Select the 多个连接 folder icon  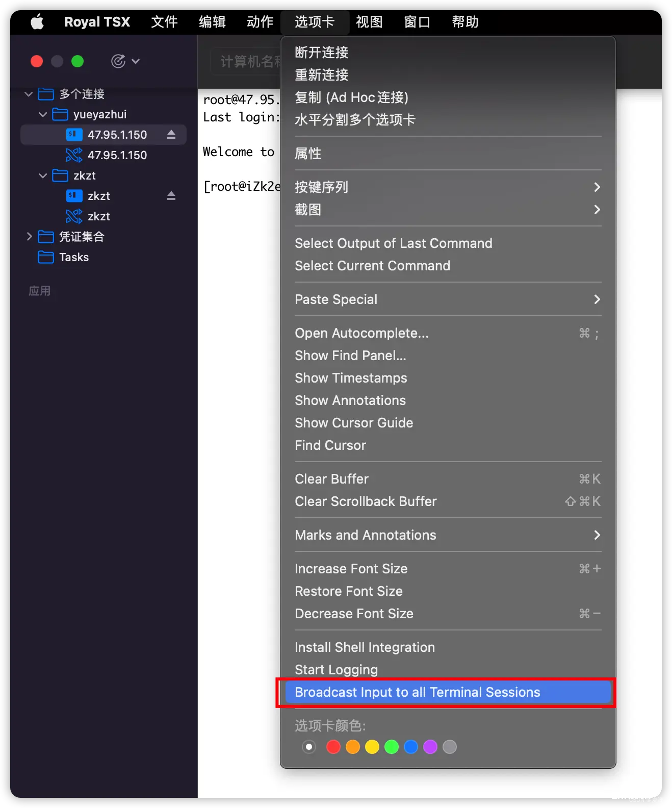click(x=46, y=94)
